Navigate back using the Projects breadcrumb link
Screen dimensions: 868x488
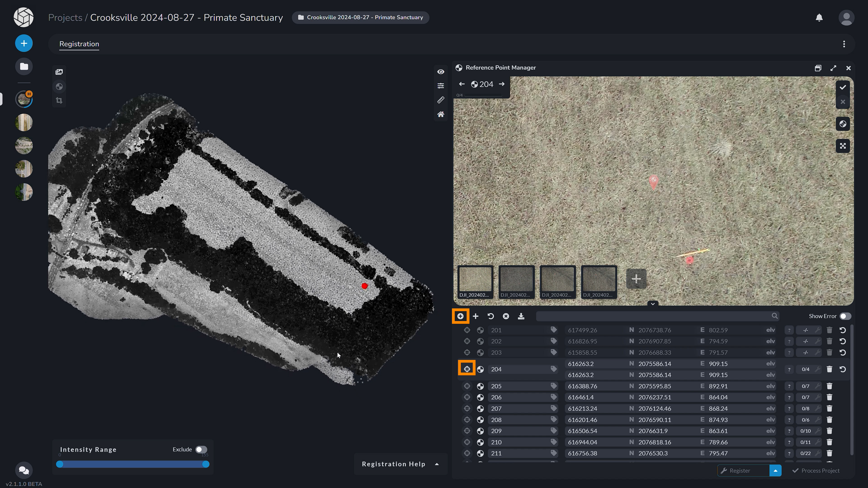[x=65, y=17]
